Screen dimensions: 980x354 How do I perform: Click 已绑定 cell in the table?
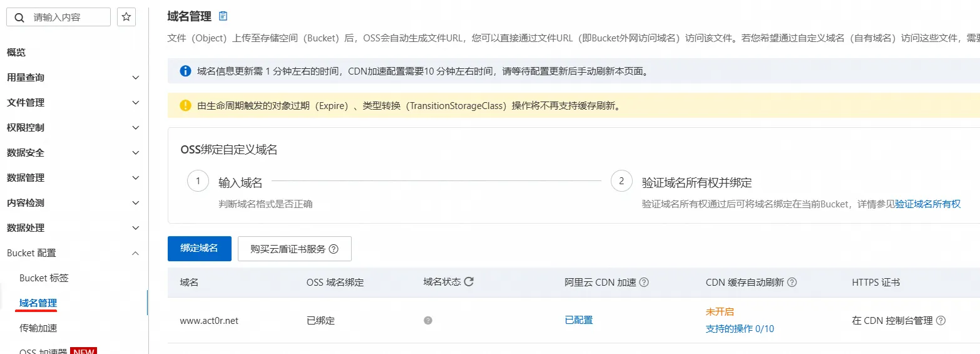point(320,320)
